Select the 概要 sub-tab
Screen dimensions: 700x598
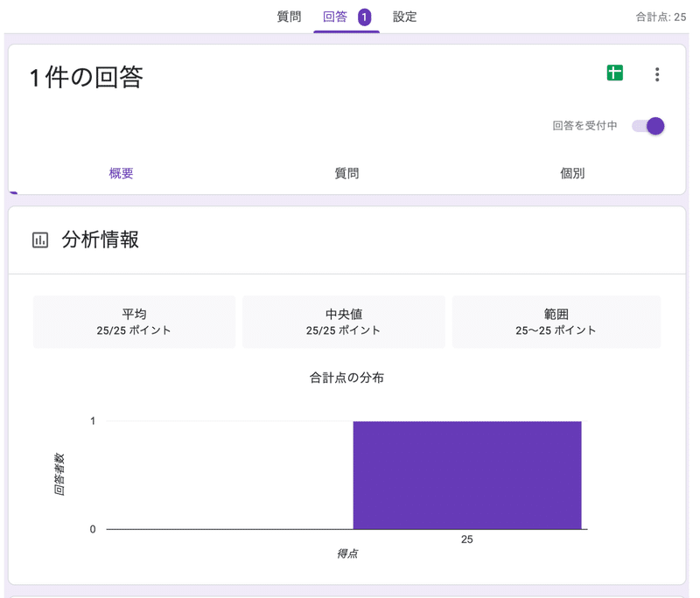(x=121, y=173)
